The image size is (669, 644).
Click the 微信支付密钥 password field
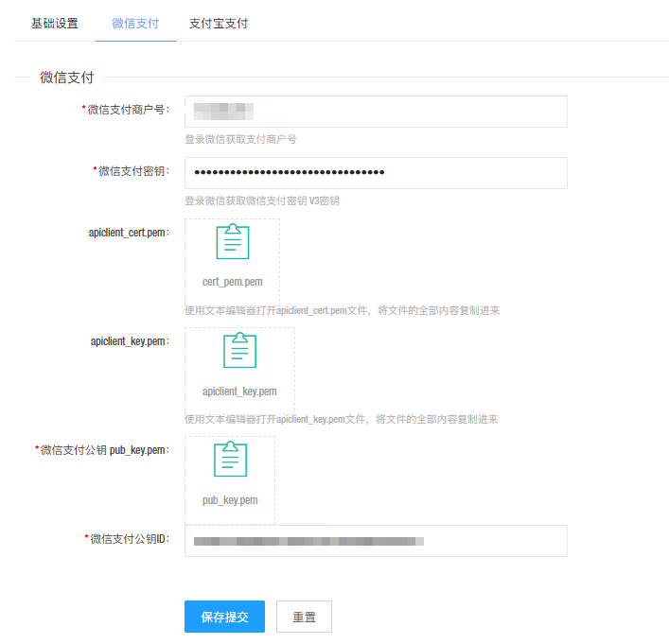pos(376,173)
